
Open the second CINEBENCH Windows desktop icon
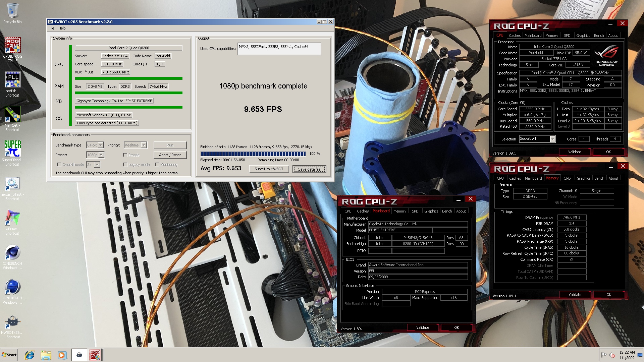(x=12, y=292)
